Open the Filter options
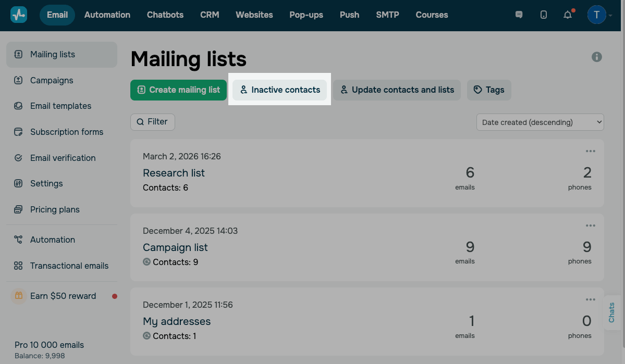This screenshot has width=625, height=364. coord(153,122)
